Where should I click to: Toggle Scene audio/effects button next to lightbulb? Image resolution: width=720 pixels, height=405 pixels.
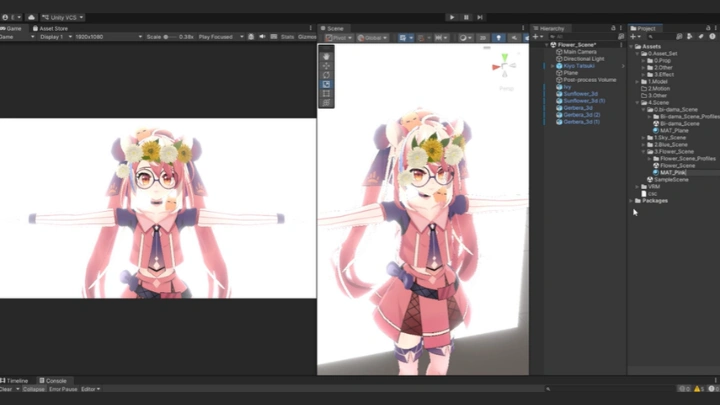(514, 38)
